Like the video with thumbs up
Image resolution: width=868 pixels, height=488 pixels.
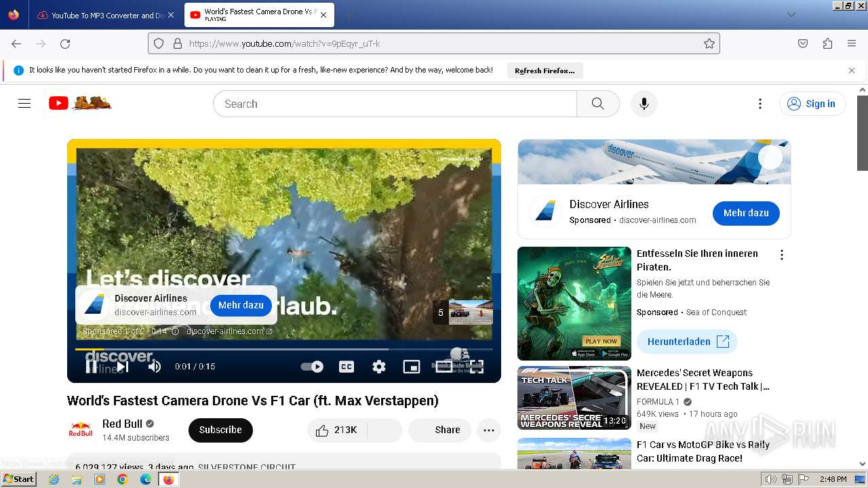pyautogui.click(x=337, y=430)
